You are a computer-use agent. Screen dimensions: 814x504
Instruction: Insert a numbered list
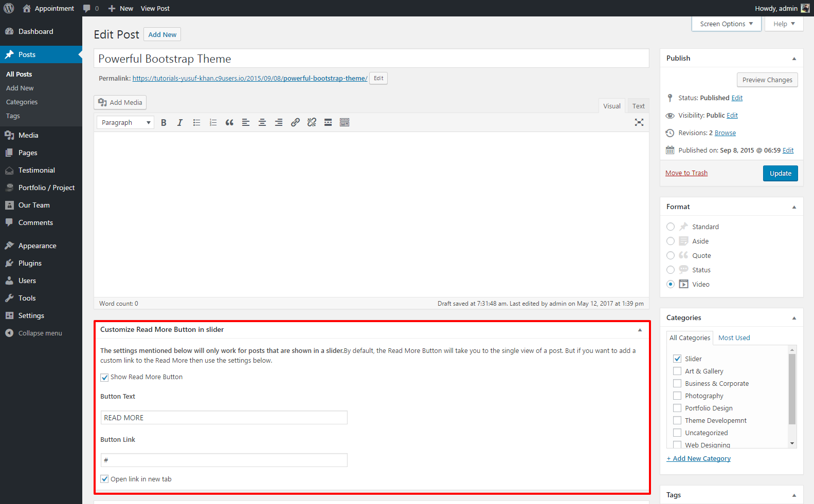[x=213, y=122]
